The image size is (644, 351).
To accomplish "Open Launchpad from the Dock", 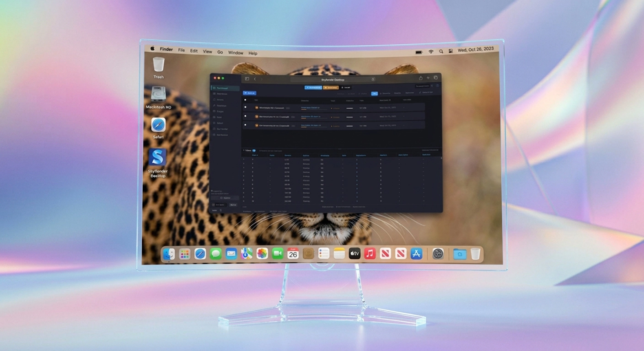I will [x=185, y=254].
